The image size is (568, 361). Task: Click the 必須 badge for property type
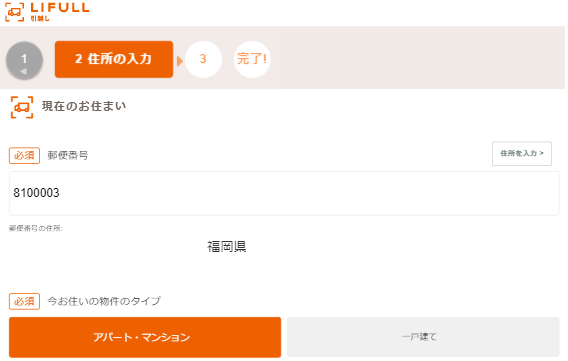[24, 301]
